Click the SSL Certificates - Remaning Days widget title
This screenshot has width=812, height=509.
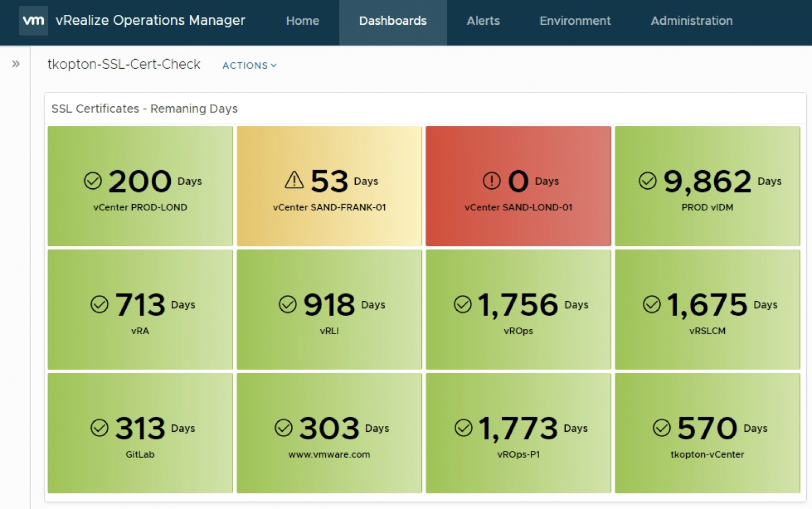(144, 108)
